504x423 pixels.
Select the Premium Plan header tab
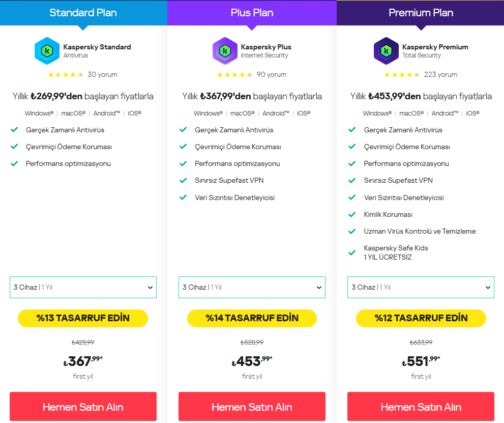(x=421, y=13)
